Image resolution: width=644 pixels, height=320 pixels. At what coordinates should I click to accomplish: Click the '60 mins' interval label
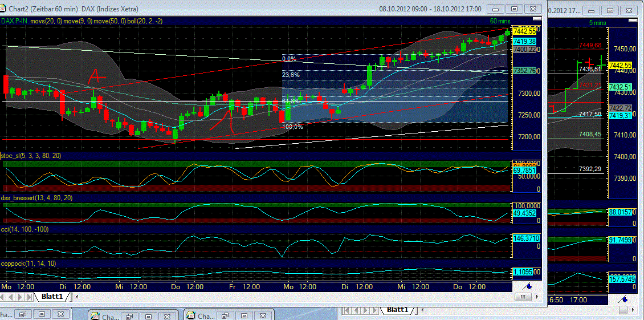[500, 21]
